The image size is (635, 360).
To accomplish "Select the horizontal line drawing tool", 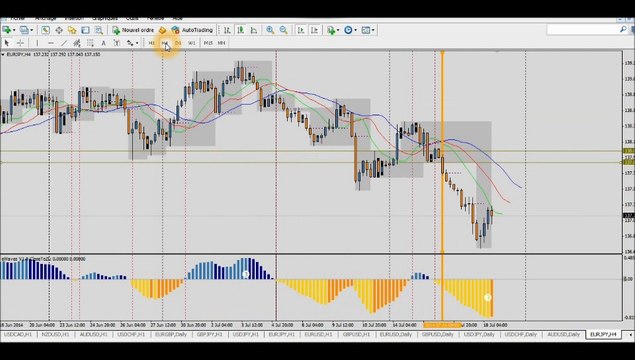I will (x=51, y=43).
